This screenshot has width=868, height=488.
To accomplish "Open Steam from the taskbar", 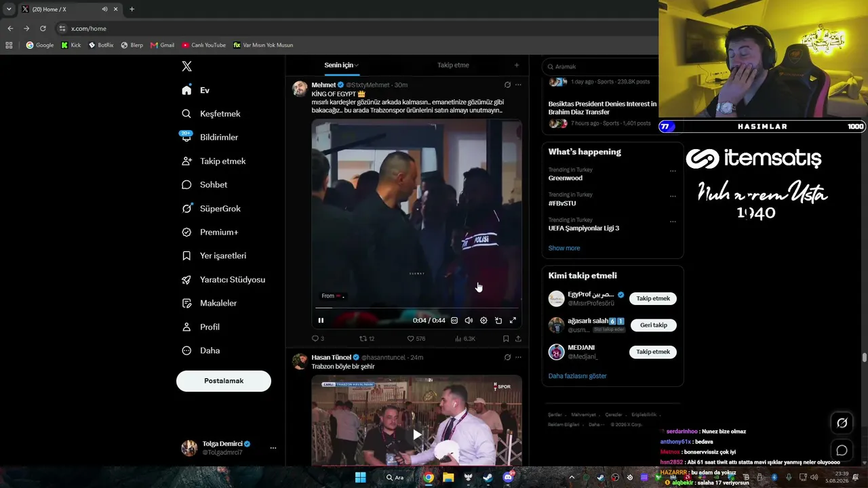I will point(488,477).
